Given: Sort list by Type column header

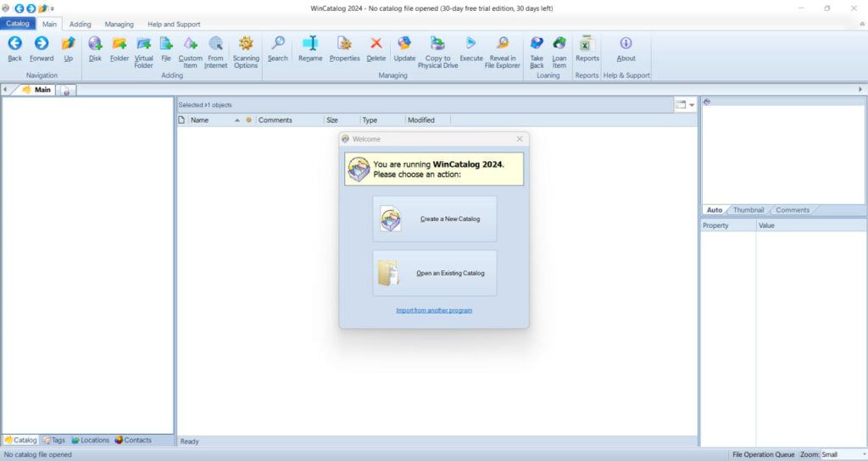Looking at the screenshot, I should (x=382, y=120).
